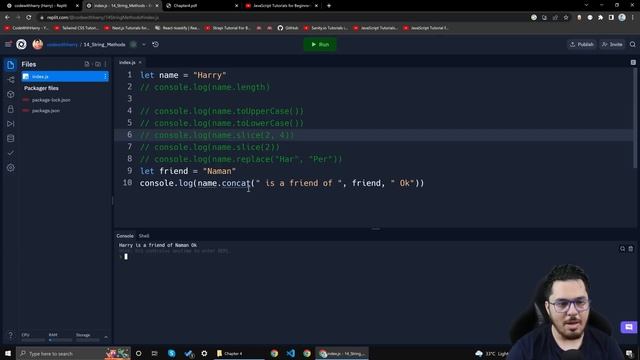The width and height of the screenshot is (640, 360).
Task: Click code line 1 let name = "Harry"
Action: (x=183, y=76)
